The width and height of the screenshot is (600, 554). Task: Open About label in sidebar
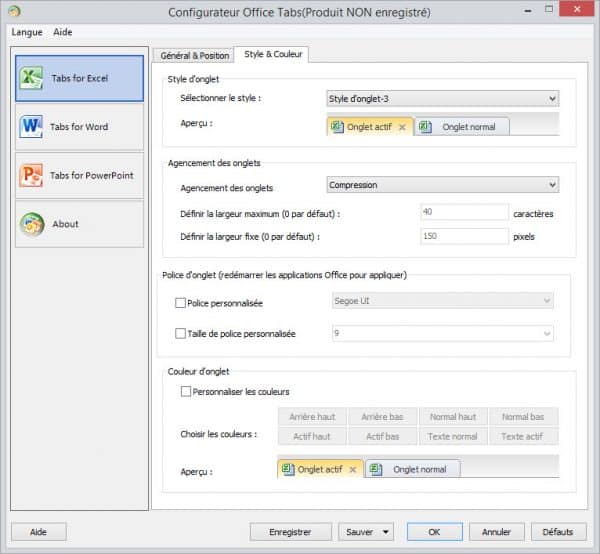[65, 224]
